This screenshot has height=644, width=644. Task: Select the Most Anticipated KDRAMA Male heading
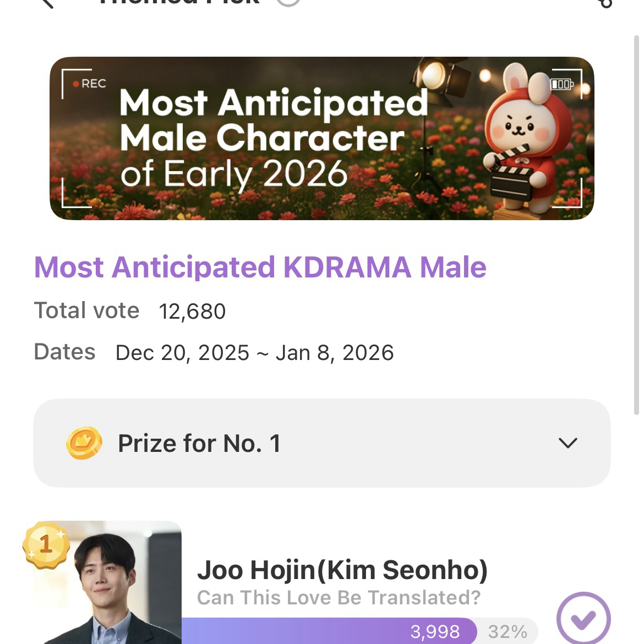pyautogui.click(x=260, y=268)
